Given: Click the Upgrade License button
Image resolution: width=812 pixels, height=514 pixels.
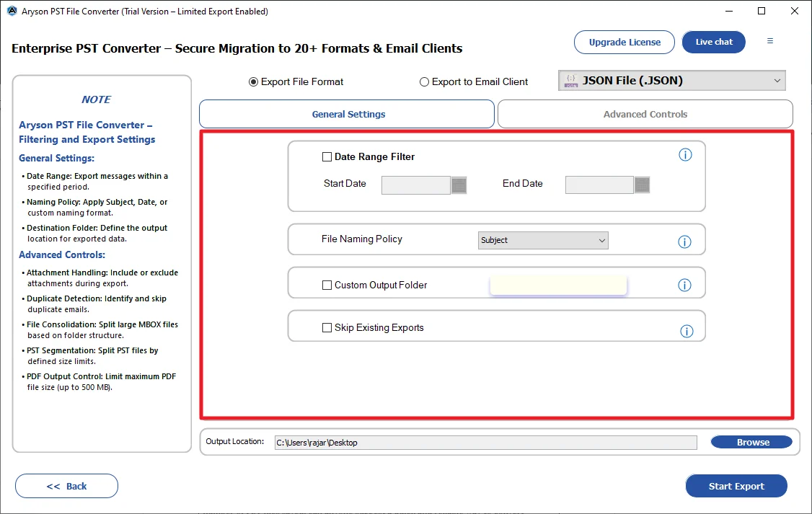Looking at the screenshot, I should click(x=624, y=42).
